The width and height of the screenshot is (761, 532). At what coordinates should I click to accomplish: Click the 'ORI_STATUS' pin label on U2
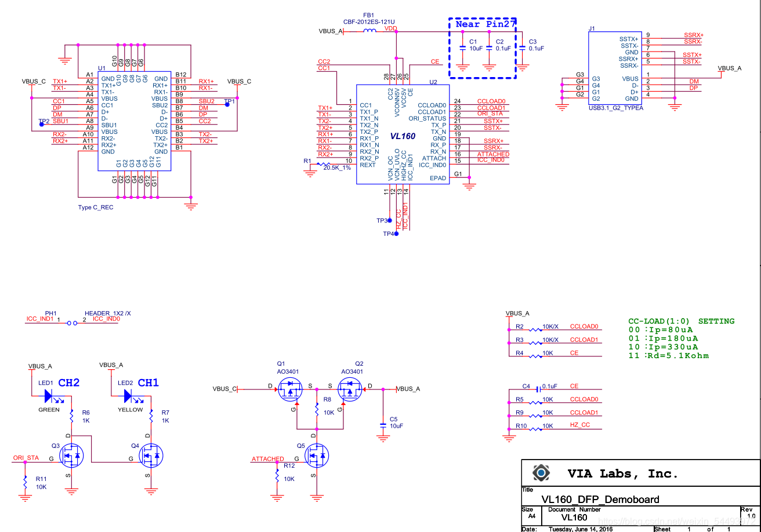coord(427,118)
